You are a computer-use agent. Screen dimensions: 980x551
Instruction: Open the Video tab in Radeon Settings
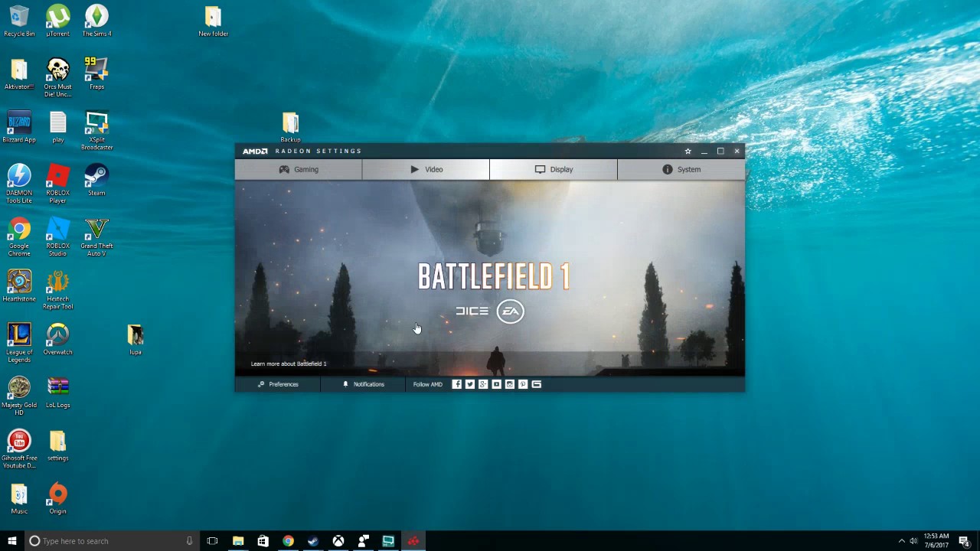pos(426,169)
